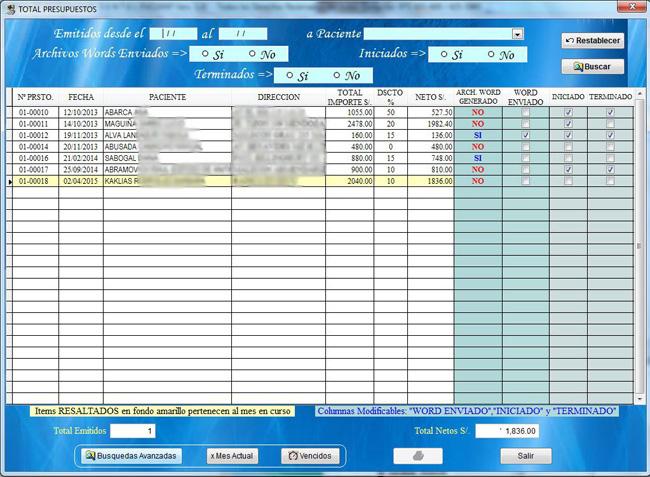
Task: Click the row selector arrow of 01-00018
Action: [x=10, y=181]
